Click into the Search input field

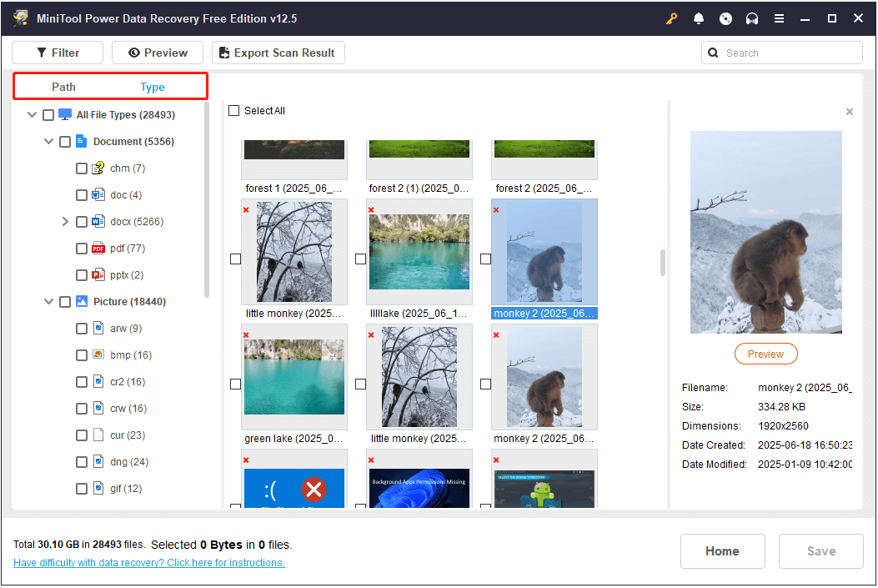[x=789, y=53]
